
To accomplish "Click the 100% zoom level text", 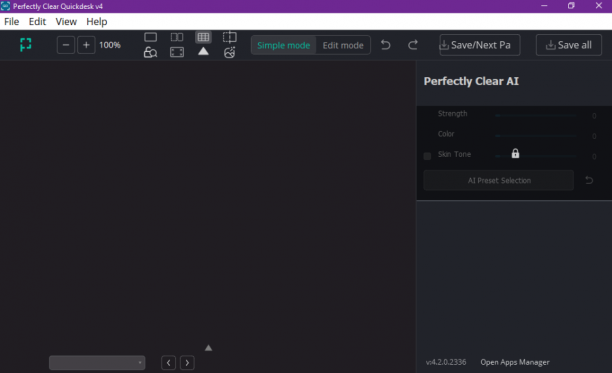I will [110, 45].
